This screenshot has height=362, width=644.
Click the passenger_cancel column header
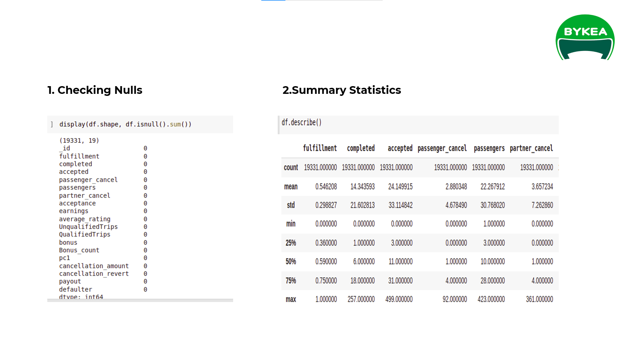pyautogui.click(x=442, y=148)
